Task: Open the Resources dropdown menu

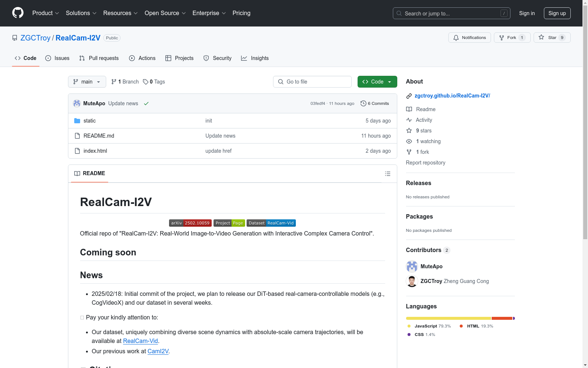Action: tap(121, 13)
